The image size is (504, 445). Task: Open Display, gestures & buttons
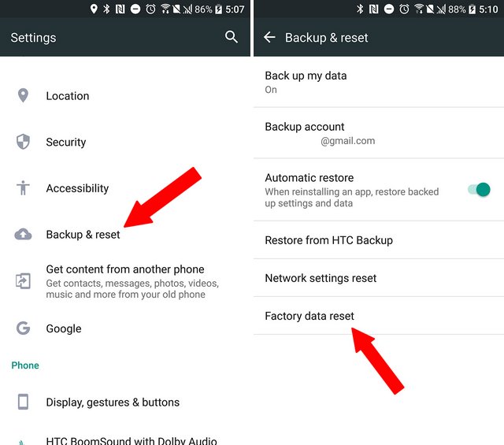pos(125,402)
